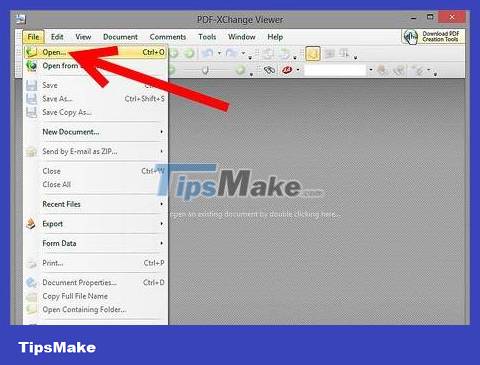The width and height of the screenshot is (480, 365).
Task: Click the Undo toolbar icon
Action: tap(208, 53)
